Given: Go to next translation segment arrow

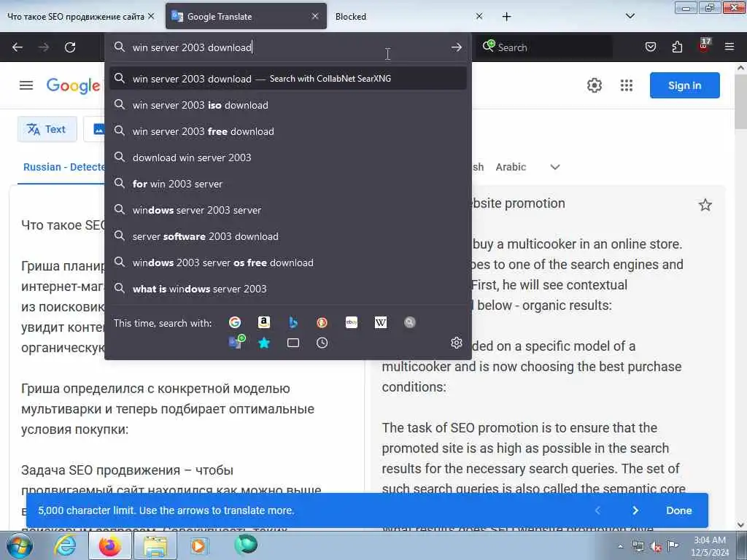Looking at the screenshot, I should click(x=635, y=510).
